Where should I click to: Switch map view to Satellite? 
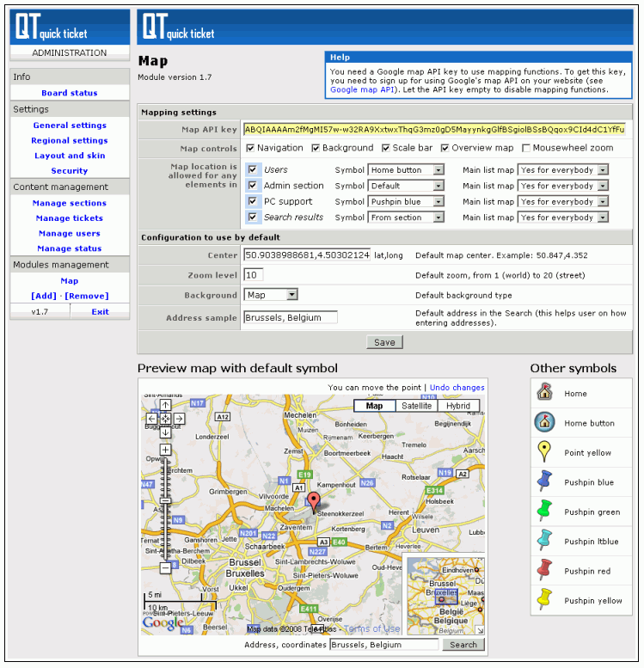coord(416,406)
